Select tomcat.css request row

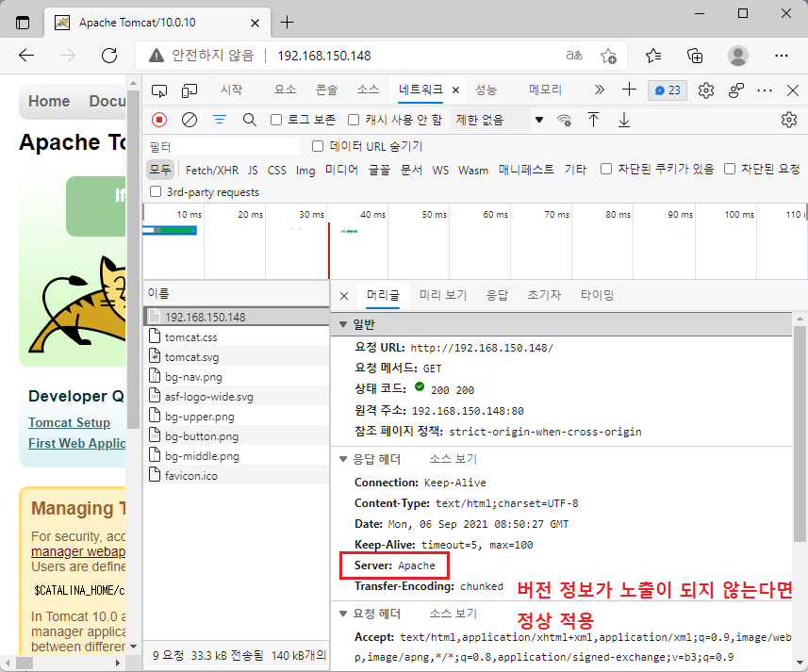point(237,336)
